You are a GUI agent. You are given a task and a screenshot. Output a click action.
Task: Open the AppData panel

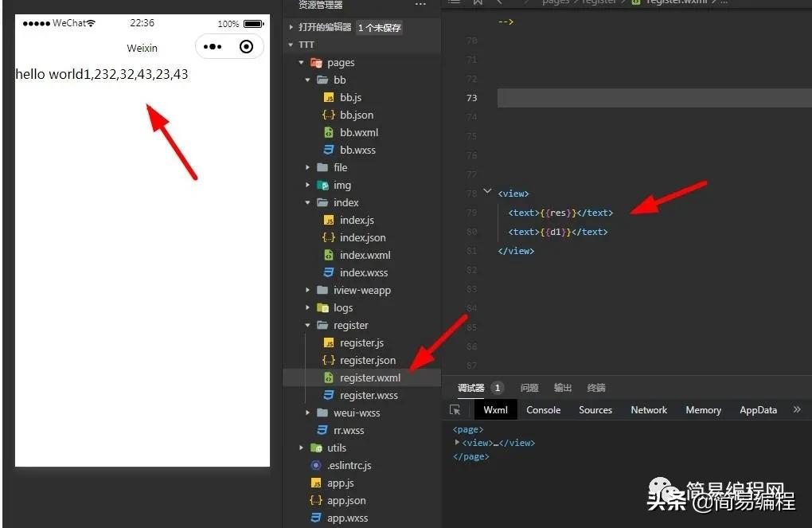pos(757,409)
